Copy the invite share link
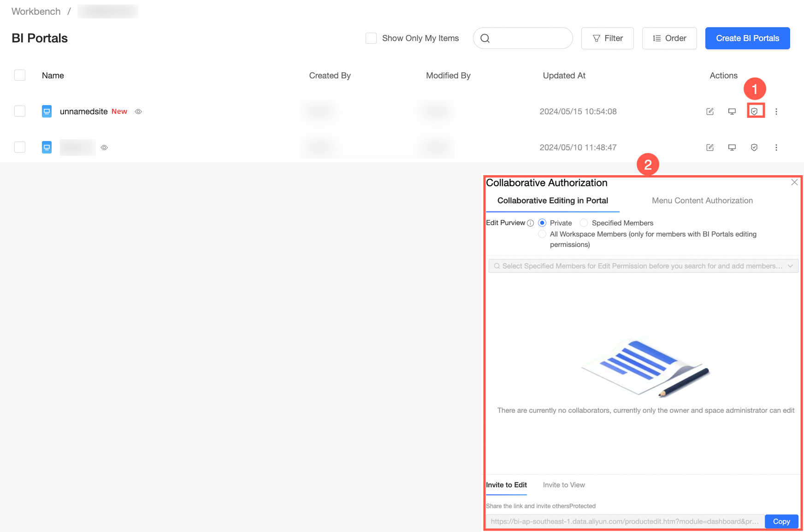 point(781,521)
